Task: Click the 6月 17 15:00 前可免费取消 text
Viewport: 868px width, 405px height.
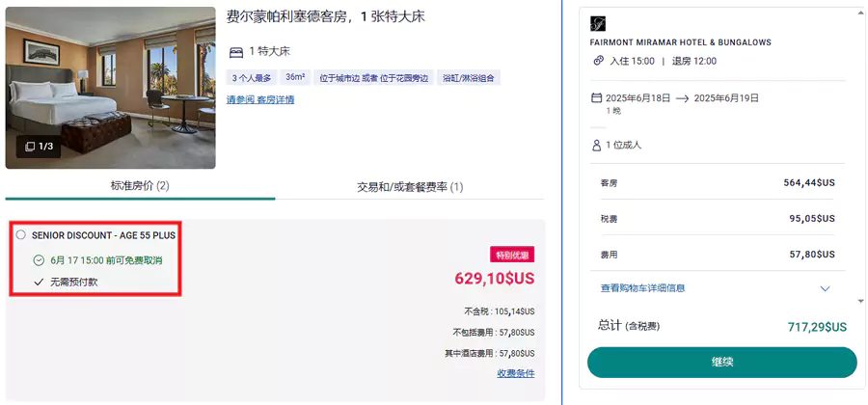Action: (x=106, y=260)
